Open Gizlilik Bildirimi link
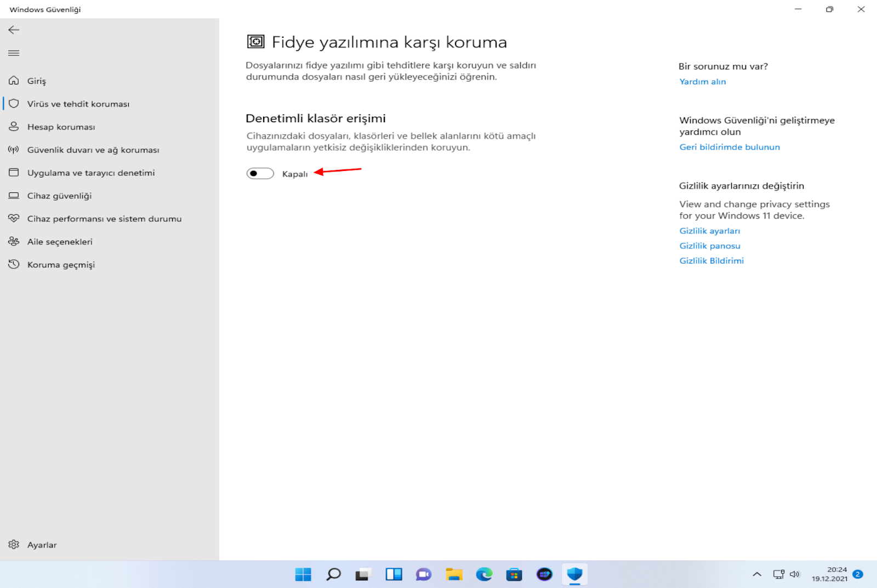The height and width of the screenshot is (588, 877). pos(711,260)
